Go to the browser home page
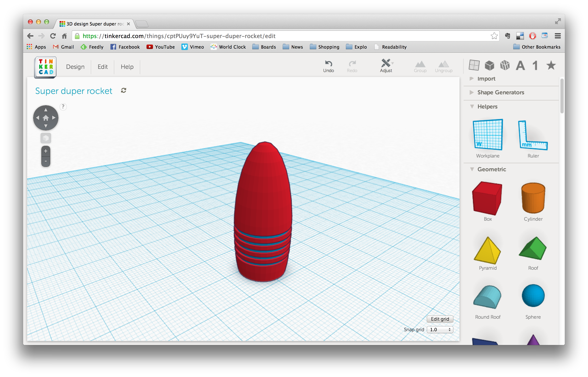 click(x=64, y=36)
